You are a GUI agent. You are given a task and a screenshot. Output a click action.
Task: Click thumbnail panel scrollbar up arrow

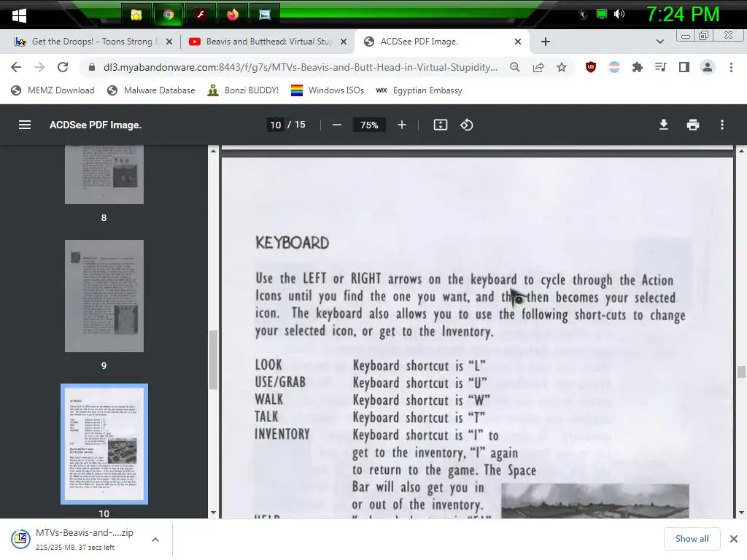213,151
